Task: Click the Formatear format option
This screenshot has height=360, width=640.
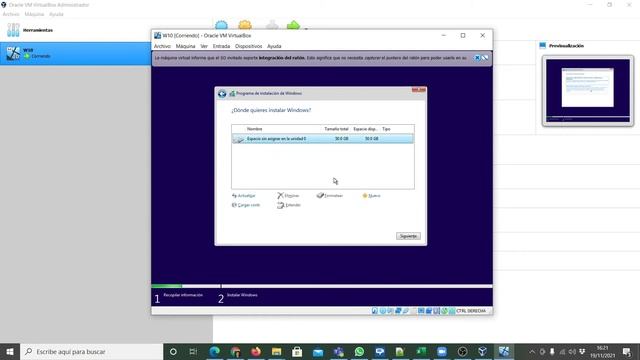Action: tap(330, 196)
